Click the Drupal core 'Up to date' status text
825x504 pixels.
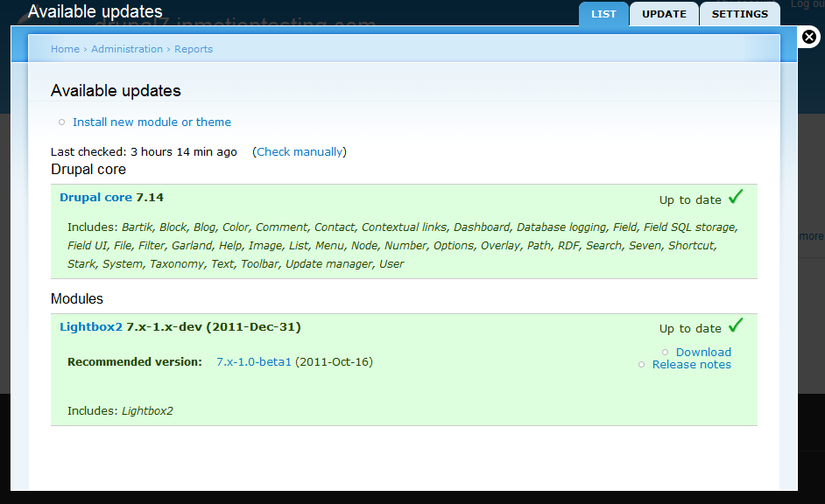click(x=690, y=200)
